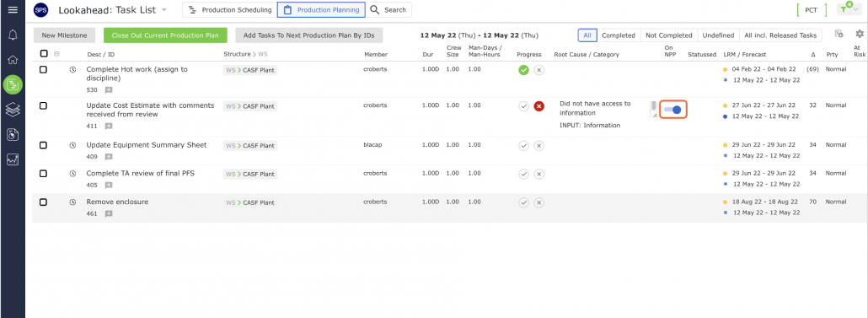
Task: Check the select-all checkbox in header
Action: [x=44, y=54]
